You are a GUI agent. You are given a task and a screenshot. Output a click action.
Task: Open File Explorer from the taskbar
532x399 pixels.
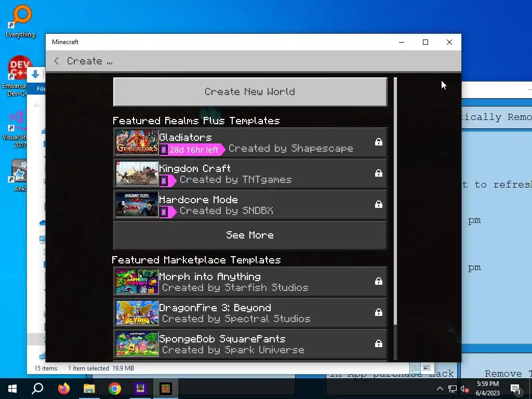tap(89, 389)
